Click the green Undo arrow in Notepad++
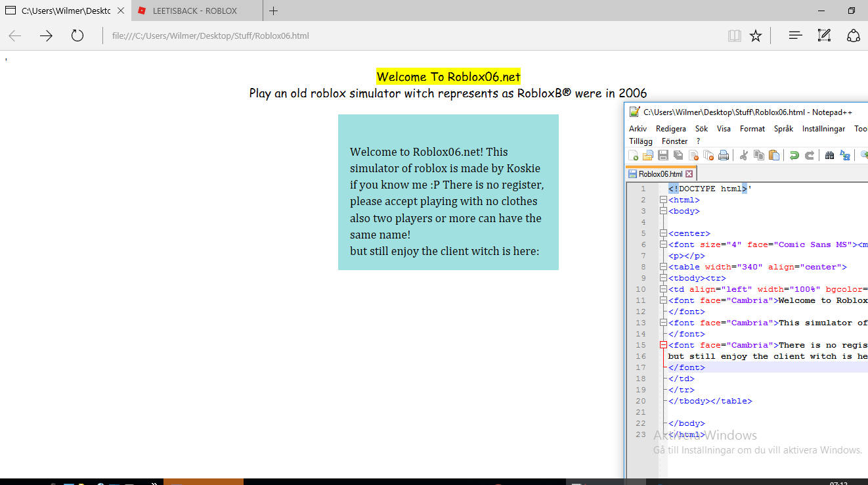The height and width of the screenshot is (485, 868). tap(794, 156)
